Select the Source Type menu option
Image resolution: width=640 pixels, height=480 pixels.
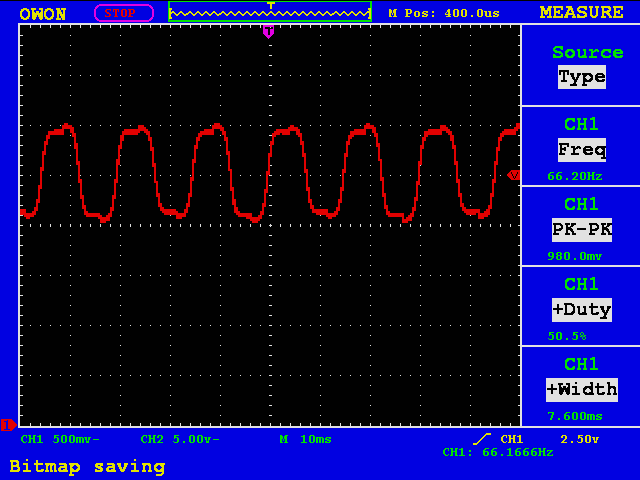point(582,65)
